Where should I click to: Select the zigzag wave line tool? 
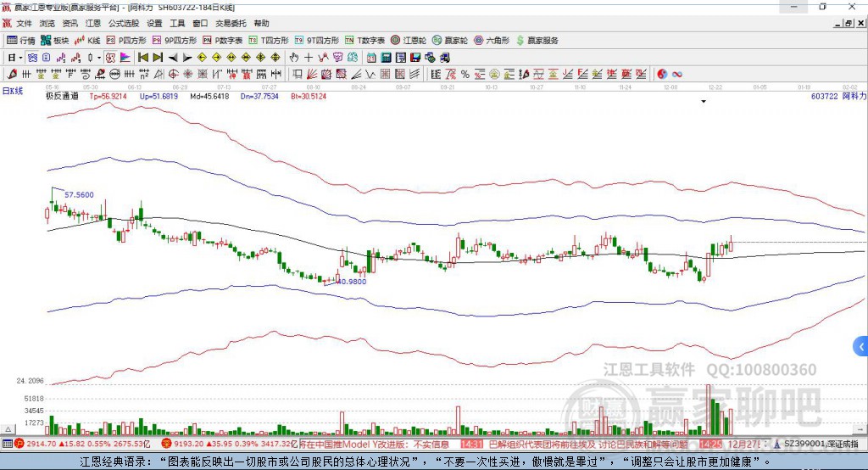(x=371, y=74)
